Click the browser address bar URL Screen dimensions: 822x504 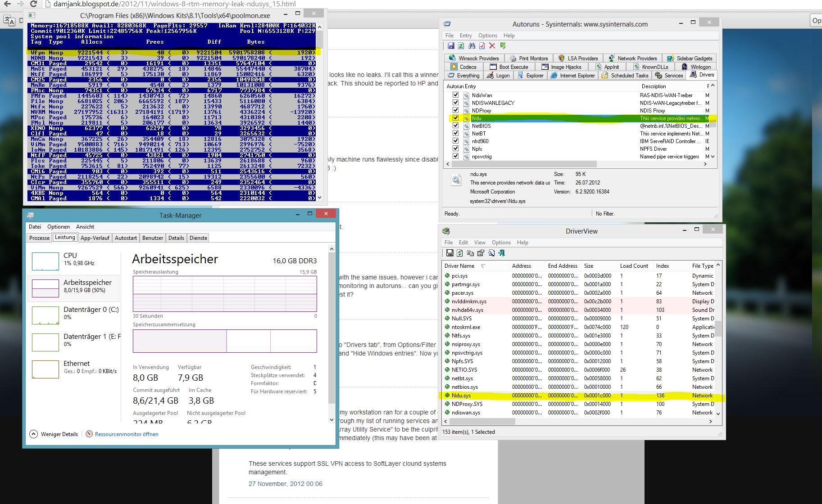pyautogui.click(x=175, y=4)
